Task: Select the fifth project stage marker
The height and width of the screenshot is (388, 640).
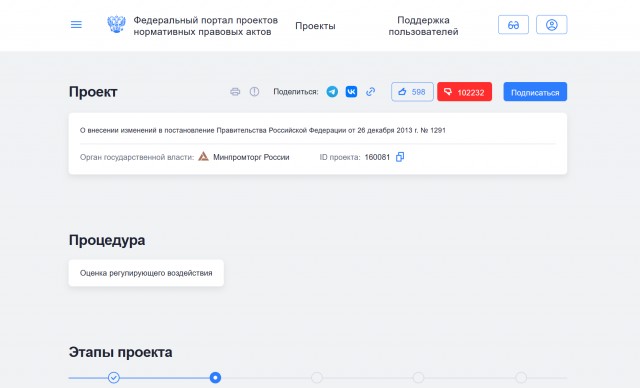Action: pos(521,378)
